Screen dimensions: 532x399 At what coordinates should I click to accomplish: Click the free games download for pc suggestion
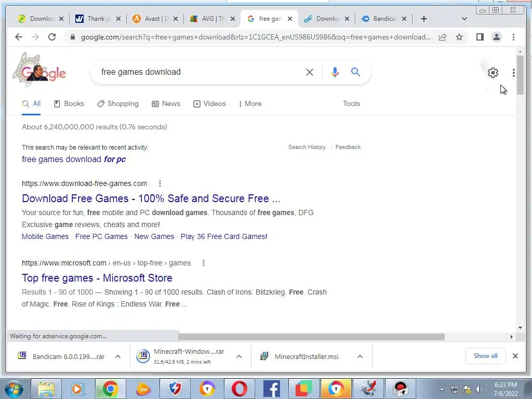coord(74,159)
